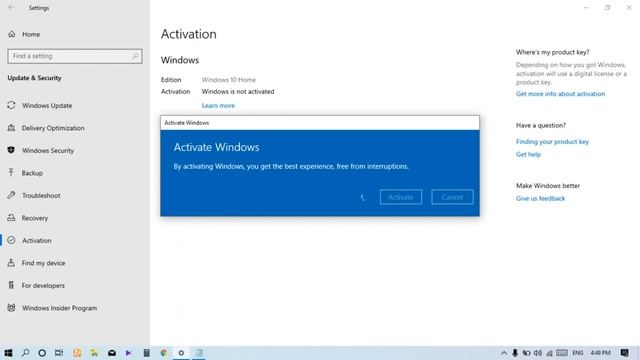
Task: Click the Windows Update refresh icon
Action: click(x=11, y=105)
